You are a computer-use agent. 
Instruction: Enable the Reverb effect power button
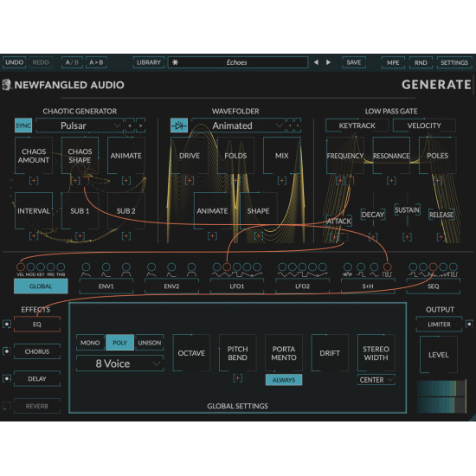tap(7, 406)
